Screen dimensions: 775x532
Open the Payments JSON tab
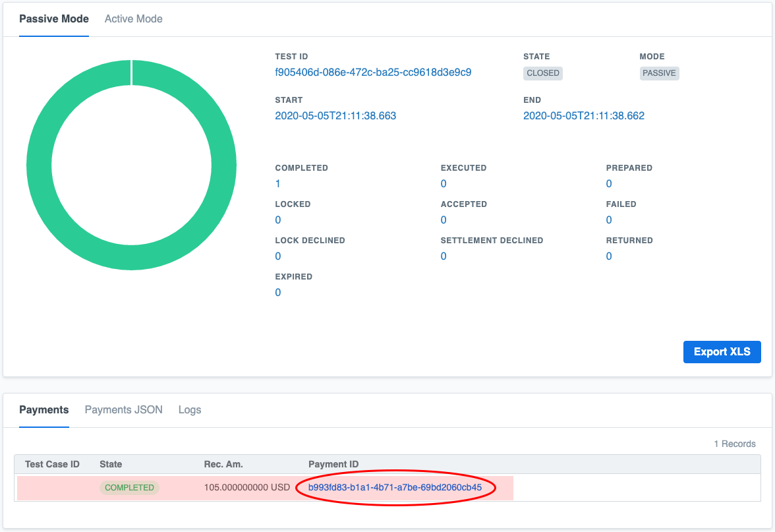(123, 409)
